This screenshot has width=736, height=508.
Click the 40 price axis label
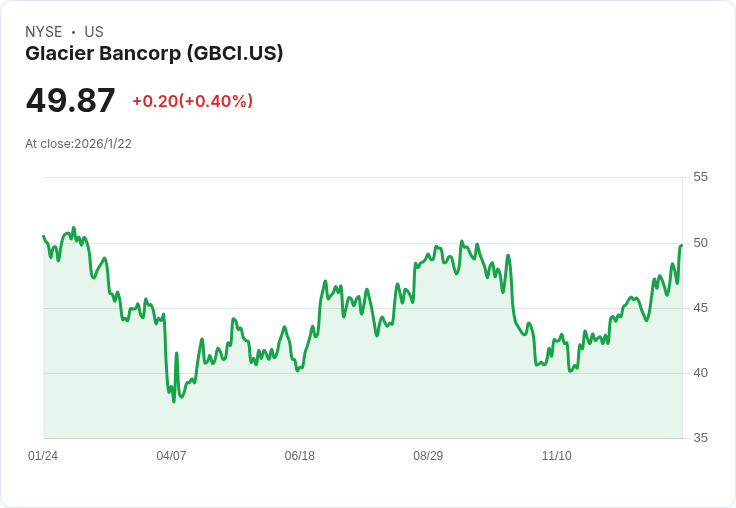coord(700,373)
